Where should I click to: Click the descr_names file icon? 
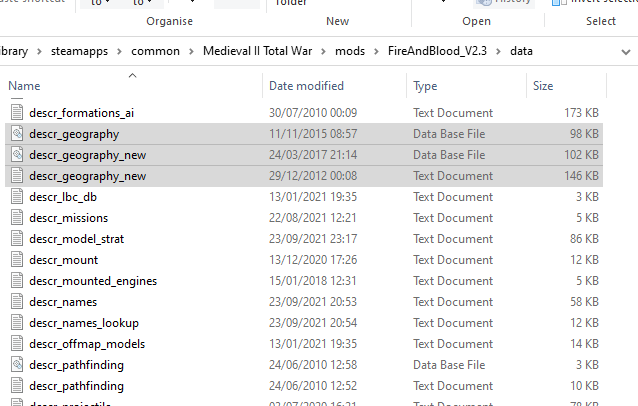pyautogui.click(x=17, y=302)
